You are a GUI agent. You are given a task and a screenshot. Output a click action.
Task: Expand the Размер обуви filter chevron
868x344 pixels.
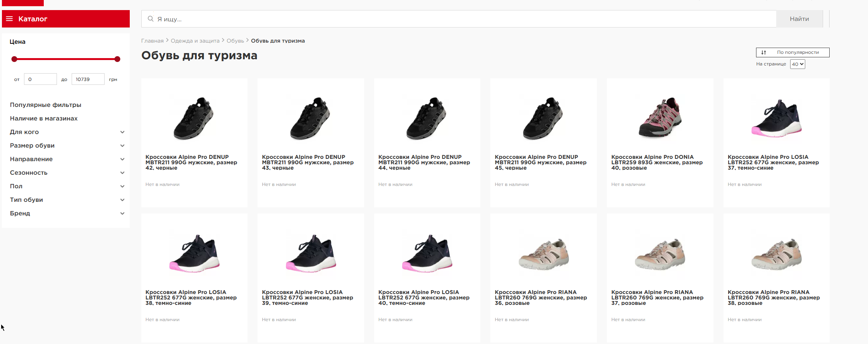pos(122,146)
